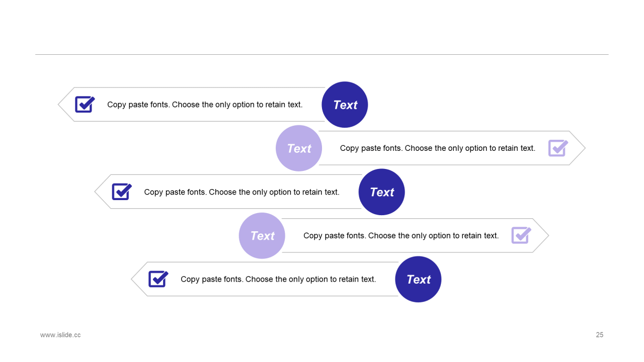Click the dark checkmark icon in the first row

[85, 104]
